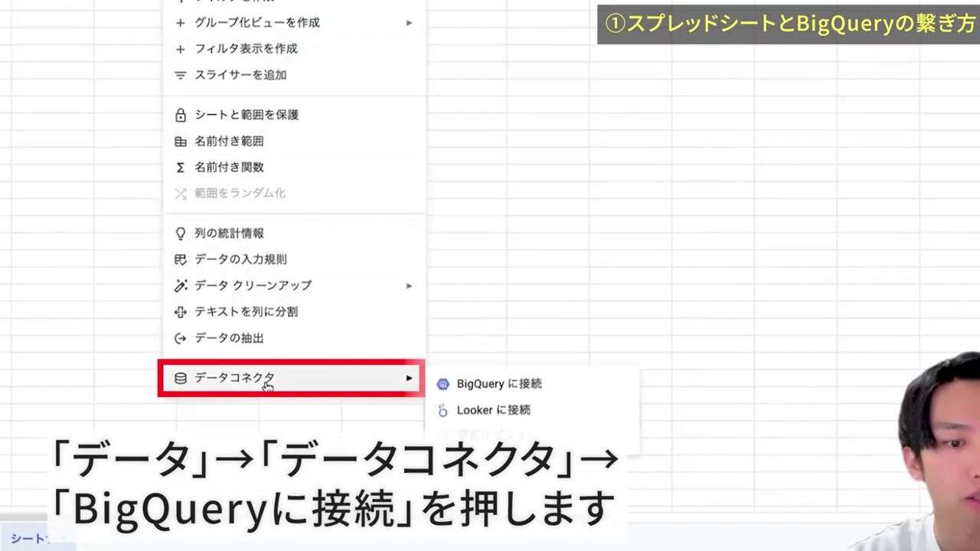Viewport: 980px width, 551px height.
Task: Open 名前付き範囲 menu entry
Action: click(294, 141)
